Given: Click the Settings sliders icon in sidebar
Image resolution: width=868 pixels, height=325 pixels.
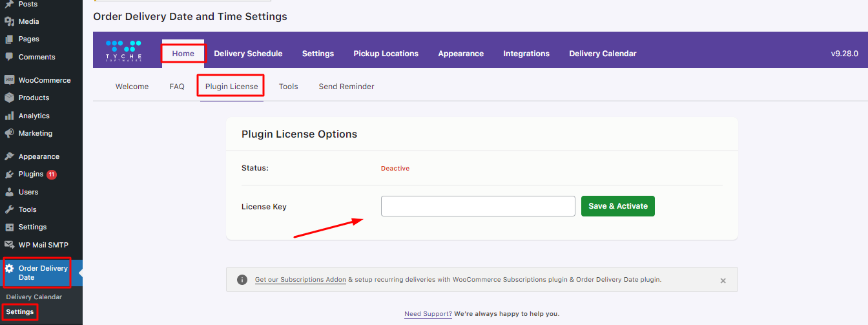Looking at the screenshot, I should click(x=9, y=227).
